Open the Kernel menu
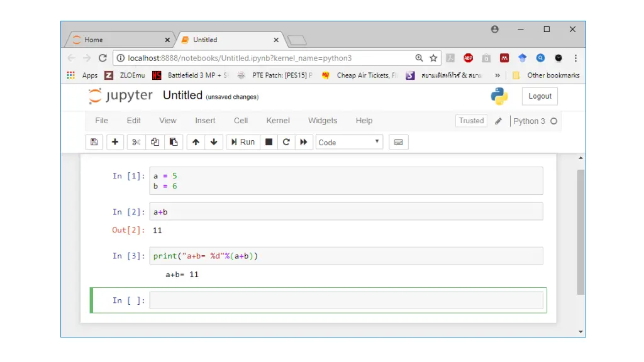The width and height of the screenshot is (644, 362). tap(278, 121)
